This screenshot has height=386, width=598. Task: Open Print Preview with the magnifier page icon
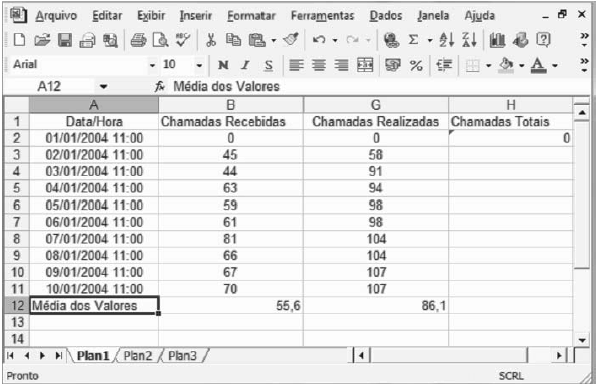(161, 40)
